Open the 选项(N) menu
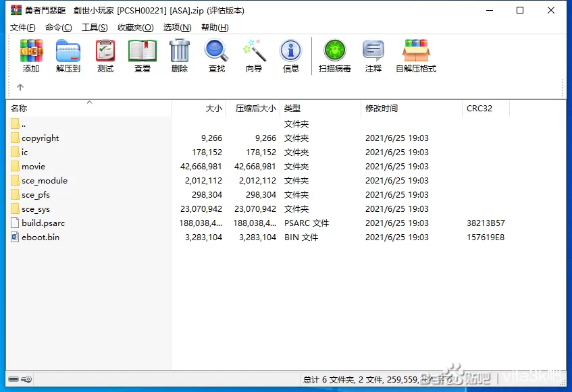Image resolution: width=572 pixels, height=392 pixels. [x=178, y=27]
